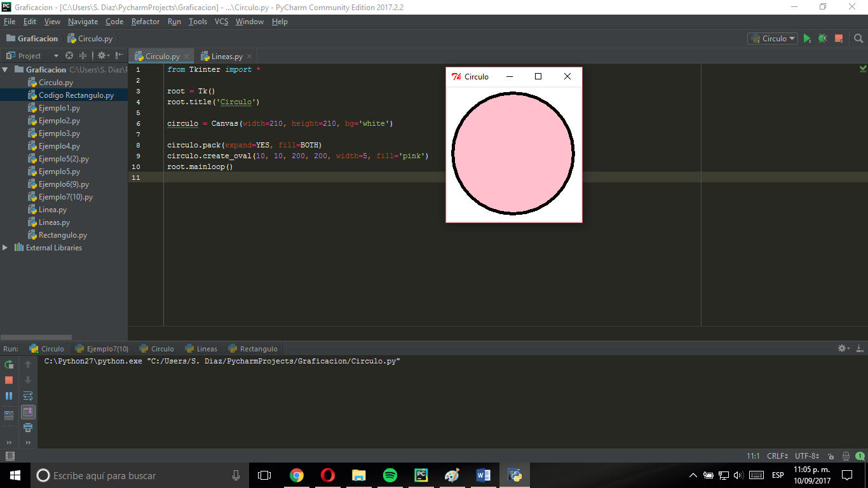
Task: Select the Rectangulo run tab
Action: (252, 348)
